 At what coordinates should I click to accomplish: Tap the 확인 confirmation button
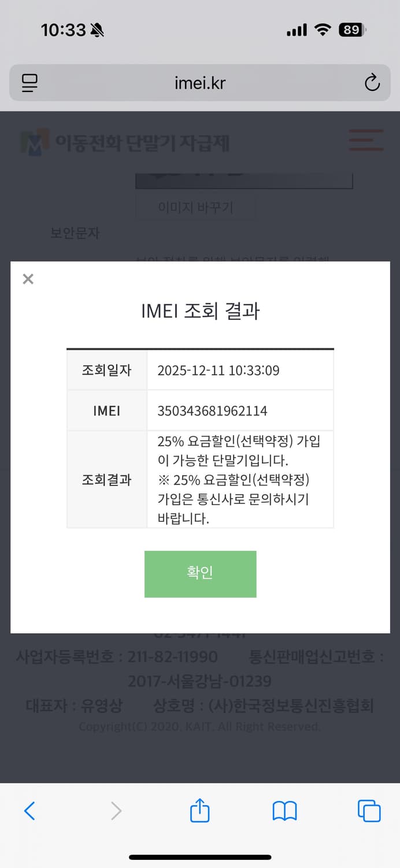pyautogui.click(x=200, y=573)
